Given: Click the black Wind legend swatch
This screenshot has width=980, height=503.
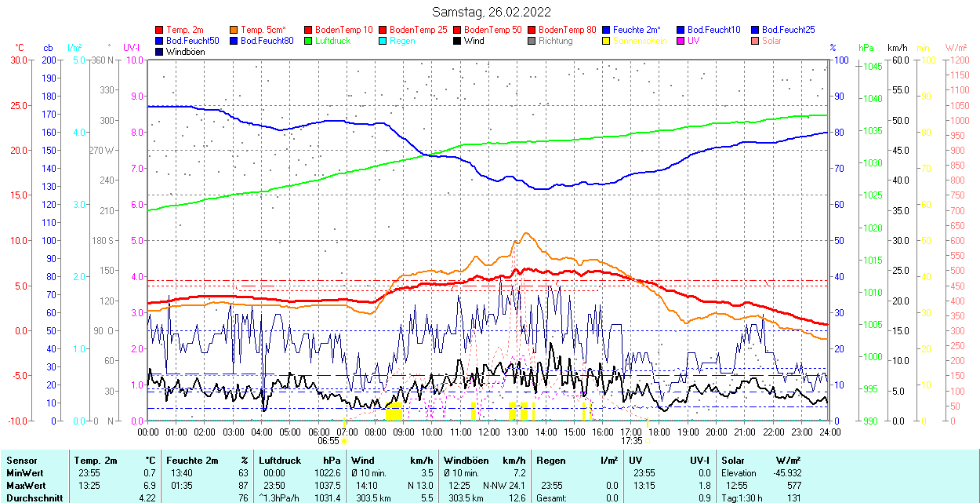Looking at the screenshot, I should (457, 41).
